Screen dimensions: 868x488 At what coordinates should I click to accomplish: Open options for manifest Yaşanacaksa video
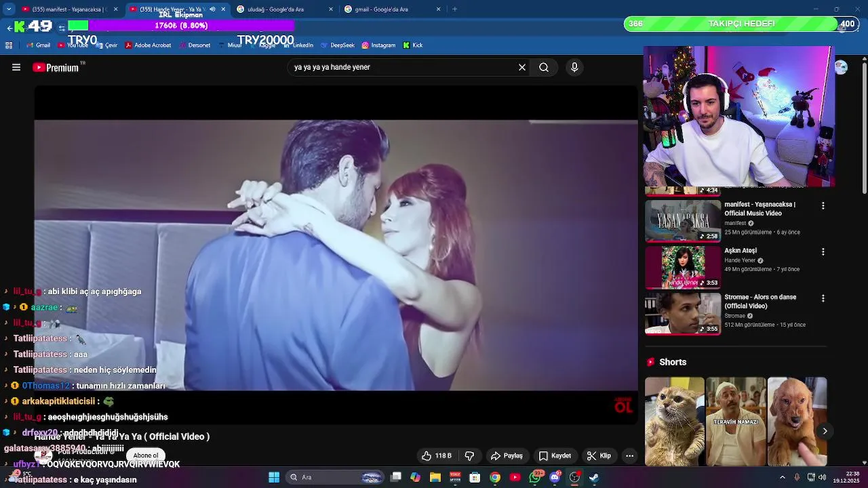pos(823,205)
